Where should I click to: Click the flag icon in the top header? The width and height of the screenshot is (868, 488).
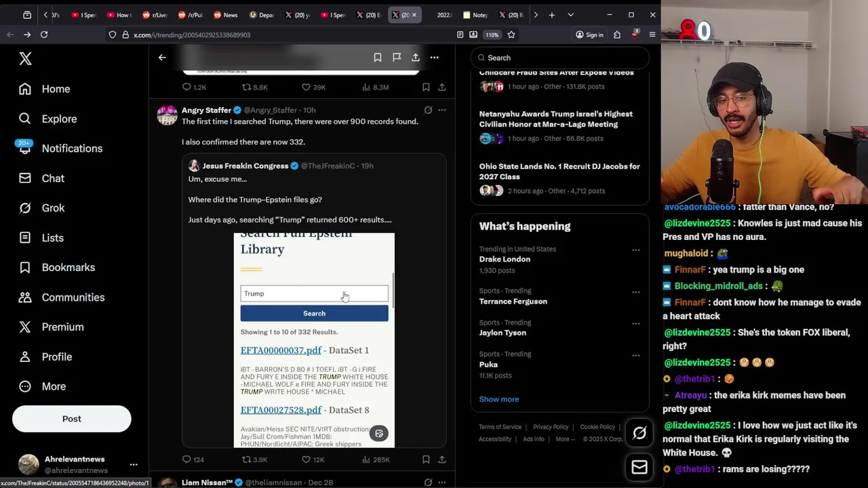(x=397, y=58)
